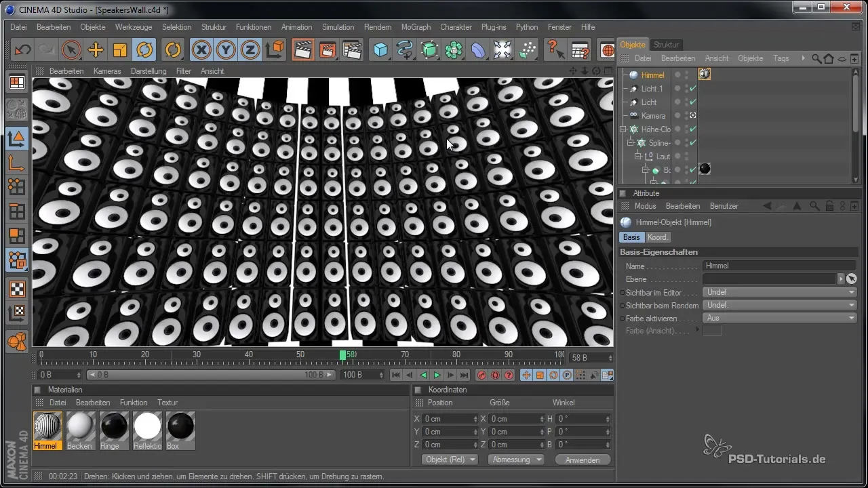
Task: Open the Abmessung dropdown
Action: pyautogui.click(x=517, y=460)
